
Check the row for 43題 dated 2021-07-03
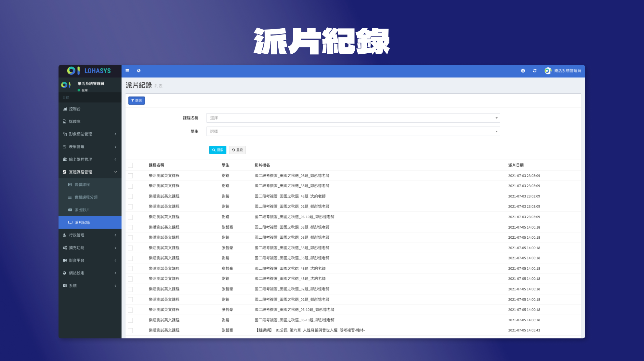pyautogui.click(x=130, y=196)
